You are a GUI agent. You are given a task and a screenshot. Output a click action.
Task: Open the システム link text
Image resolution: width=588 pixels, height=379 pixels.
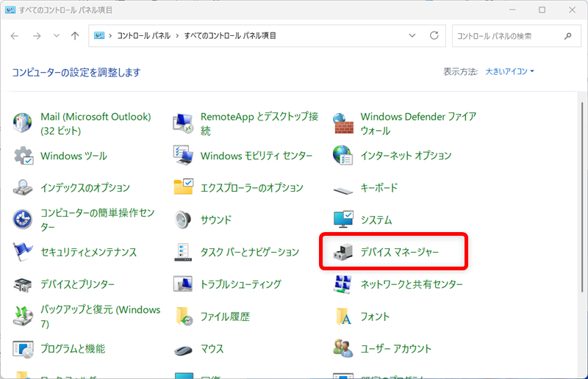click(x=376, y=220)
